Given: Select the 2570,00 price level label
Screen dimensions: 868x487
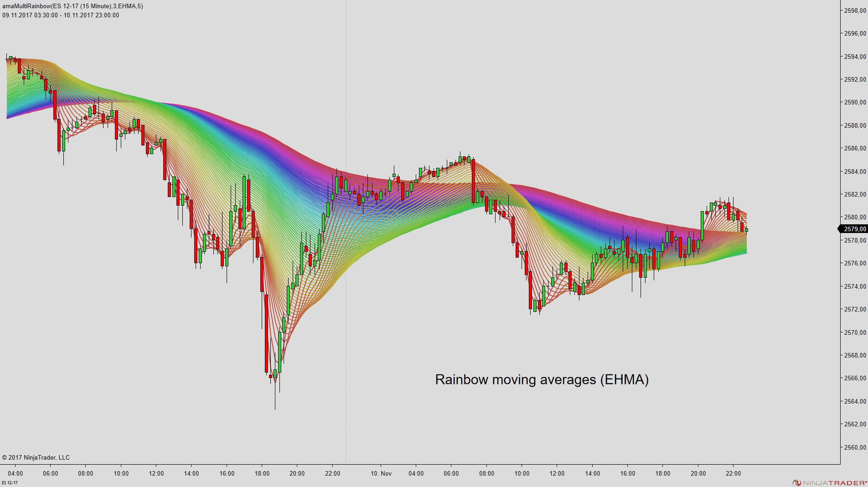Looking at the screenshot, I should pos(855,332).
